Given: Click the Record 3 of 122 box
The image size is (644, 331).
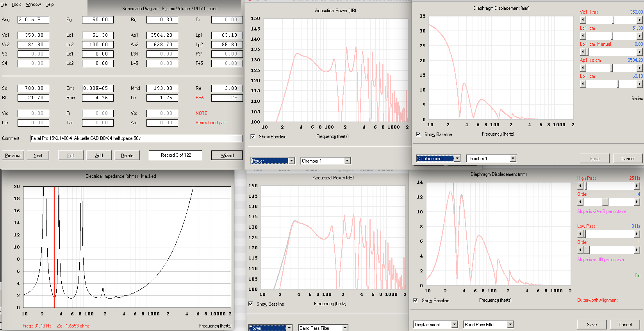Looking at the screenshot, I should coord(175,155).
